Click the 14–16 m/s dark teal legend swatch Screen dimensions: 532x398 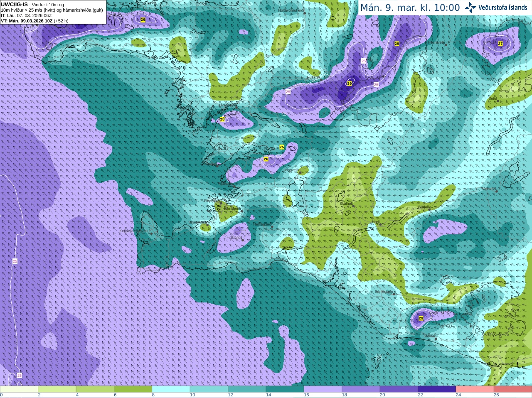coord(285,389)
